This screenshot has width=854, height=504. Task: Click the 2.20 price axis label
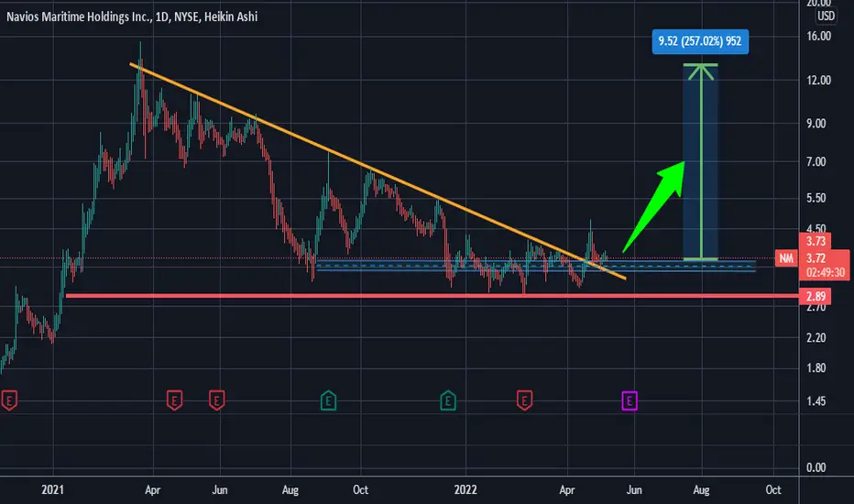816,338
